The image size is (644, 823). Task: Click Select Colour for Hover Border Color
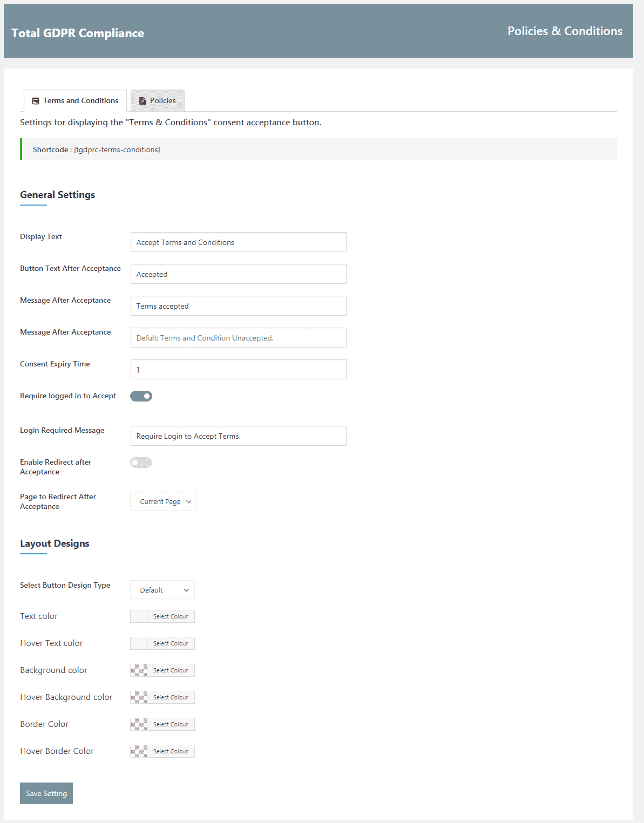tap(171, 751)
